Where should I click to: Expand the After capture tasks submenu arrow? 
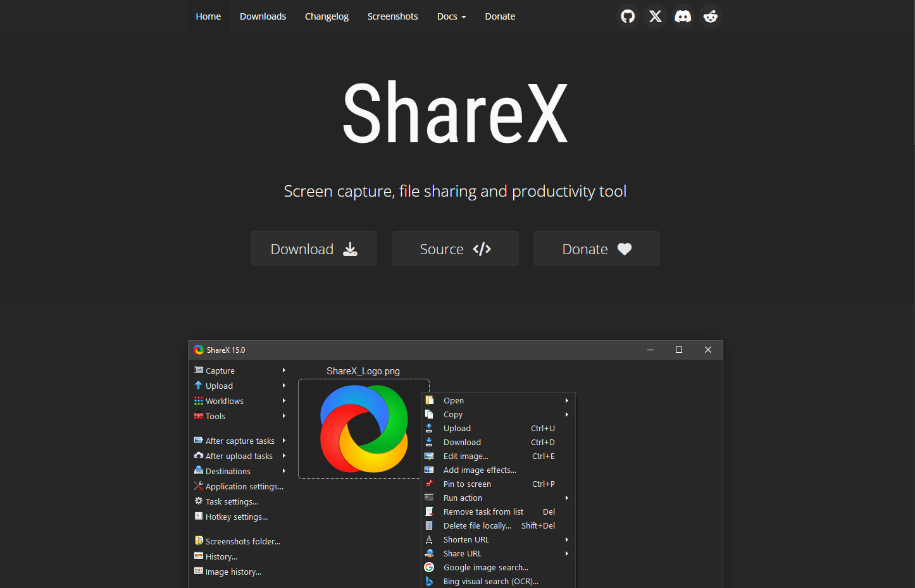284,441
